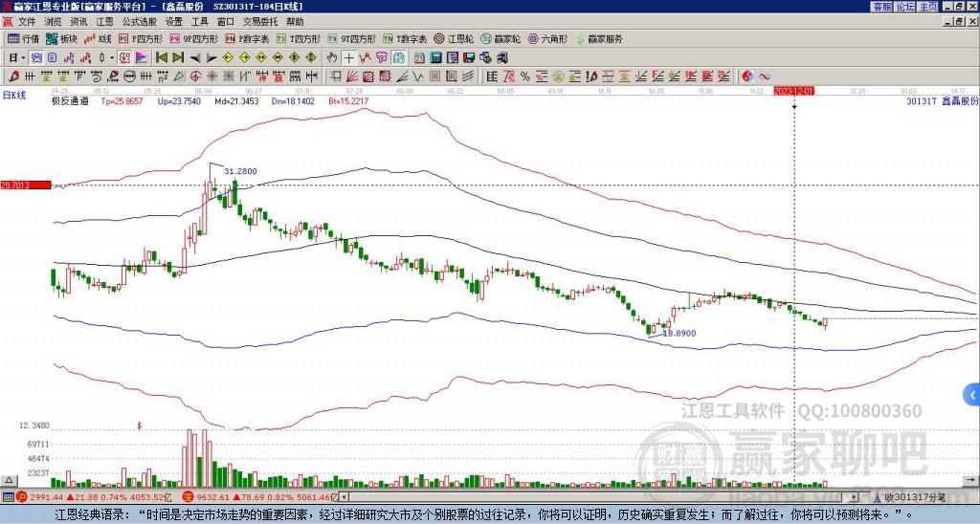
Task: Switch to the K线 chart view
Action: click(97, 38)
